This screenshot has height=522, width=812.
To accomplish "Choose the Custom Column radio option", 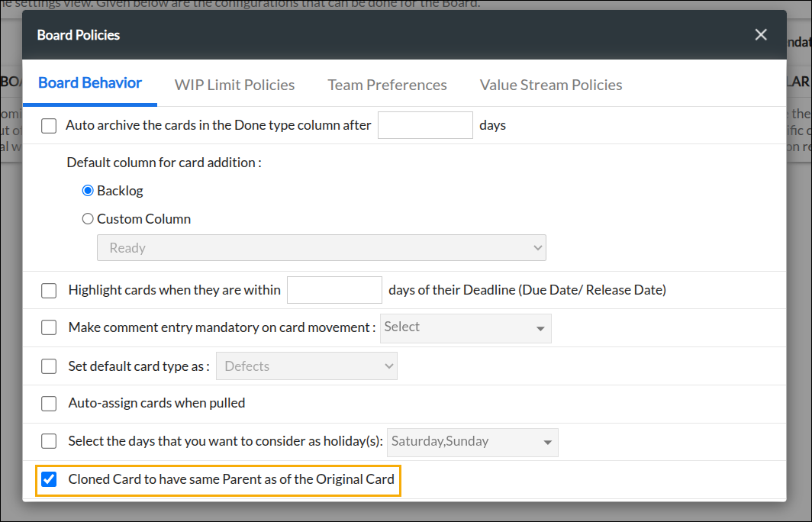I will [x=88, y=218].
